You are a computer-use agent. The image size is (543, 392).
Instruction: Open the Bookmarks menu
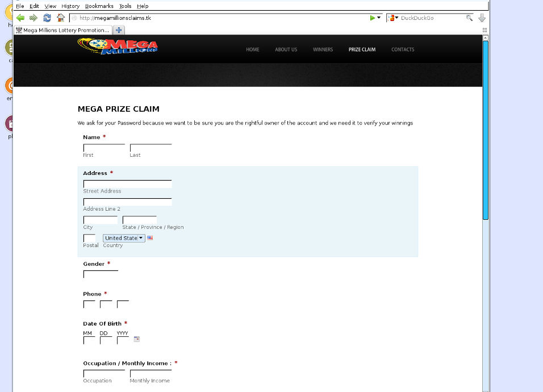pyautogui.click(x=99, y=6)
